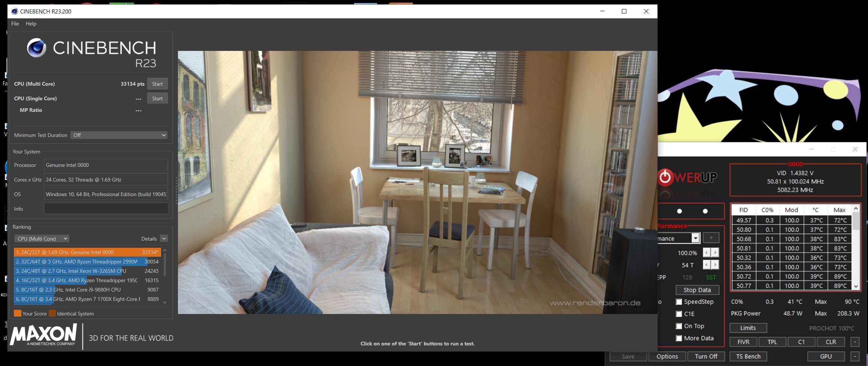868x366 pixels.
Task: Tick the On Top checkbox
Action: pos(679,326)
